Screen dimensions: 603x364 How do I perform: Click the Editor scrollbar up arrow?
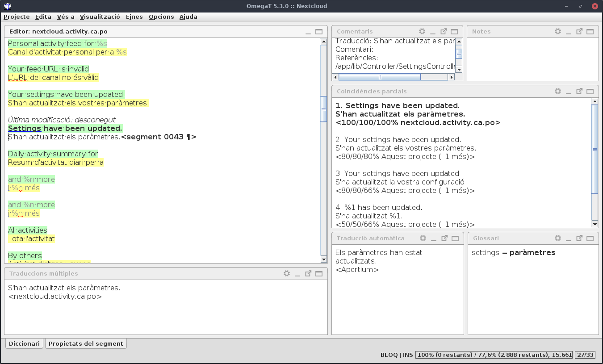pos(324,42)
